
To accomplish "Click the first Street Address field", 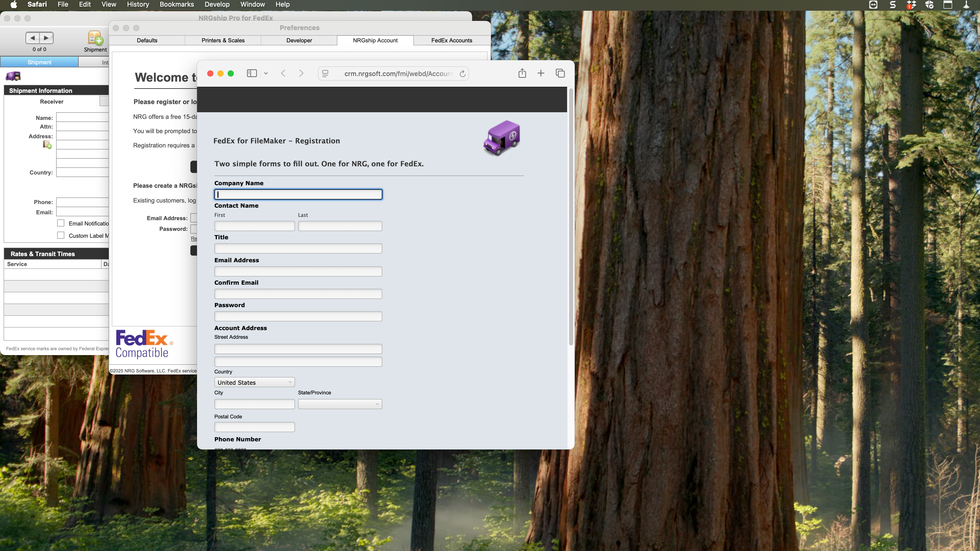I will [x=298, y=349].
